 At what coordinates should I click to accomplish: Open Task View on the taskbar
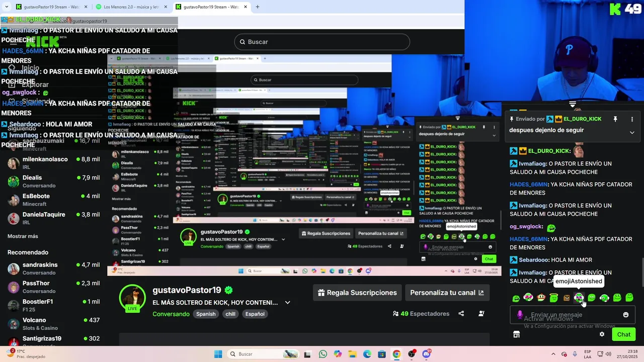point(307,354)
